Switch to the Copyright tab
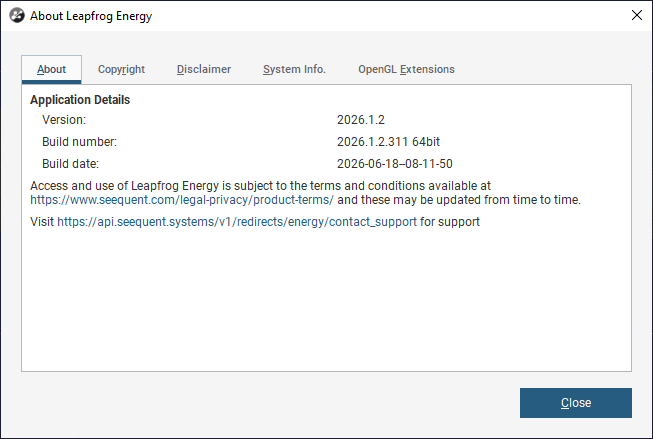 [121, 69]
